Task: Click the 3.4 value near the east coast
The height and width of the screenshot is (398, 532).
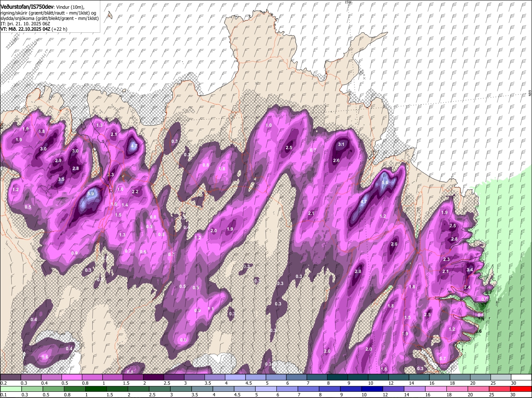Action: coord(470,270)
